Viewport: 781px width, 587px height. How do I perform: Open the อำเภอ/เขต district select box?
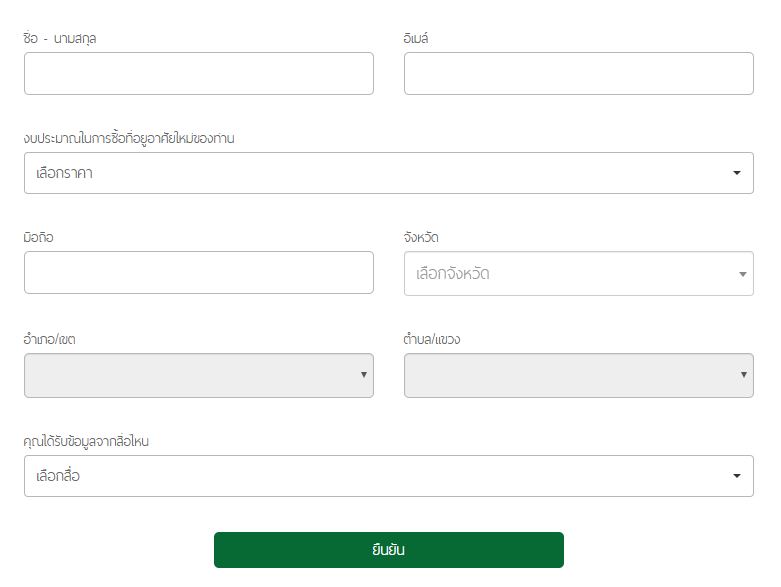199,375
